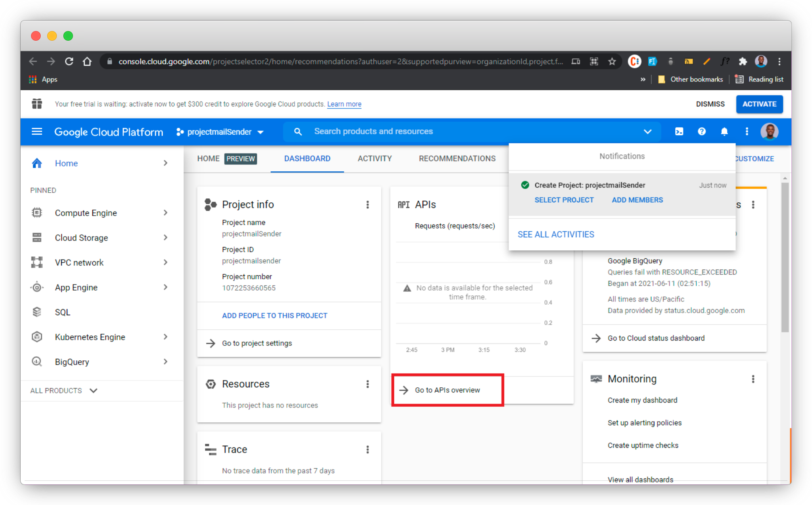Click the BigQuery icon
The height and width of the screenshot is (505, 812).
(x=37, y=362)
